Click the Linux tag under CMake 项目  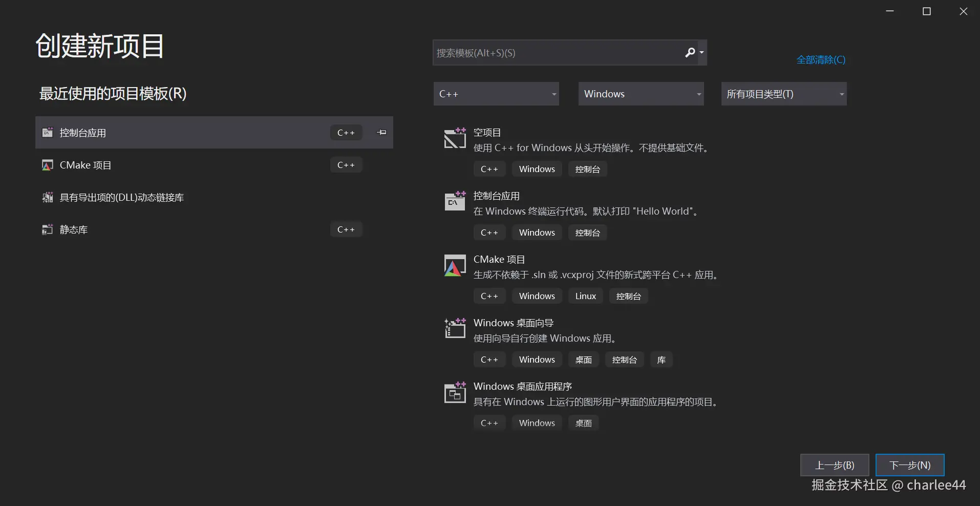pyautogui.click(x=585, y=296)
